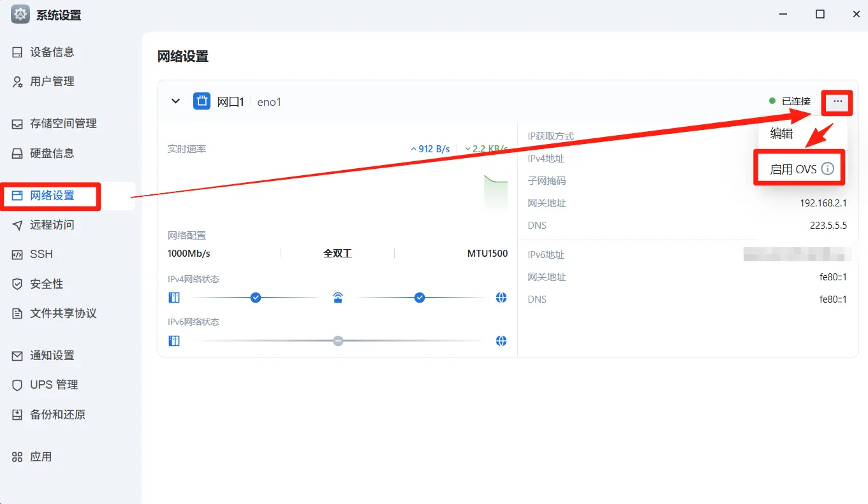
Task: Switch to 备份和还原 page
Action: coord(57,415)
